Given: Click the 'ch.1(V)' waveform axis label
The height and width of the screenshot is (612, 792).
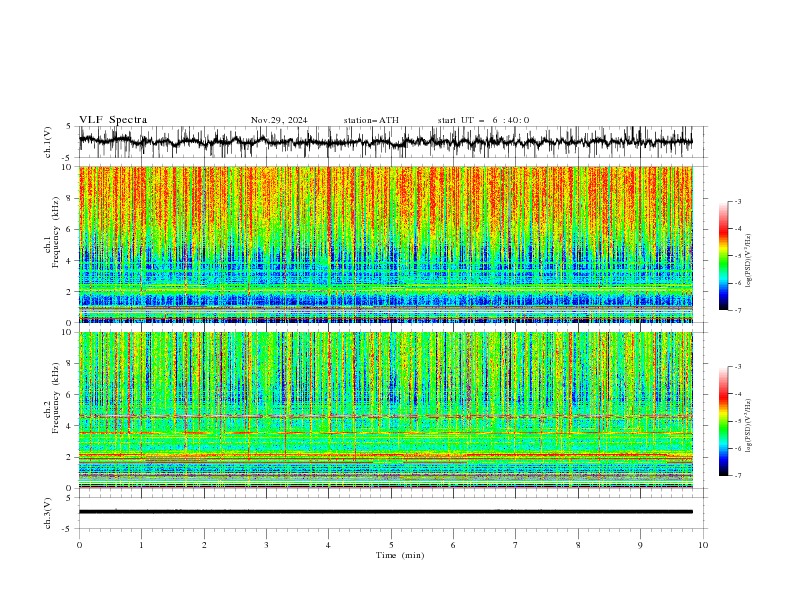Looking at the screenshot, I should tap(48, 142).
